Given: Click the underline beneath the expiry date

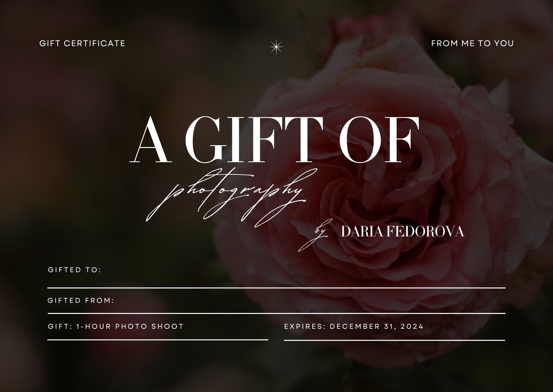Looking at the screenshot, I should 395,340.
